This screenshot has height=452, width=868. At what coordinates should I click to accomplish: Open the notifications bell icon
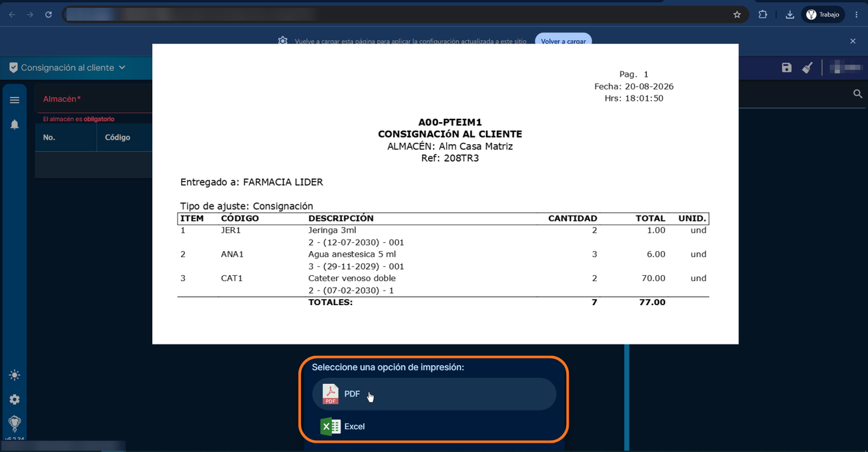[x=15, y=125]
